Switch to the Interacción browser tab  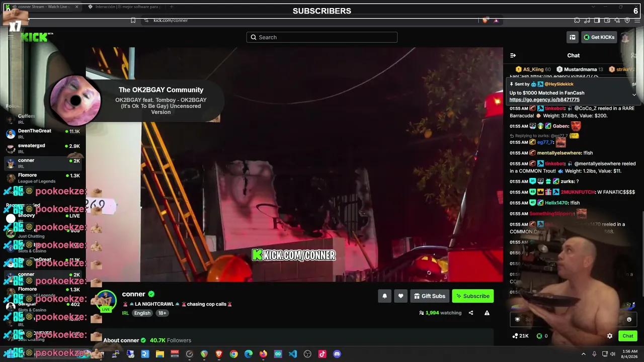(x=124, y=7)
